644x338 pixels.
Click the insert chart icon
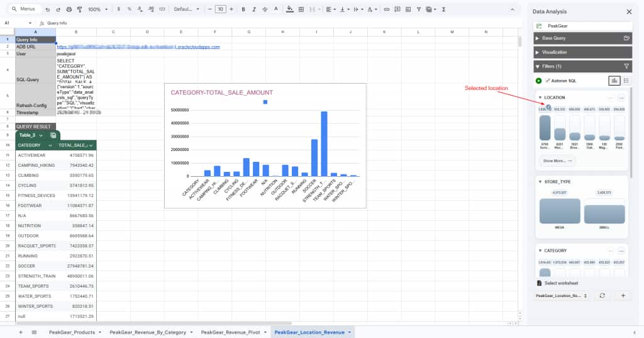[408, 9]
